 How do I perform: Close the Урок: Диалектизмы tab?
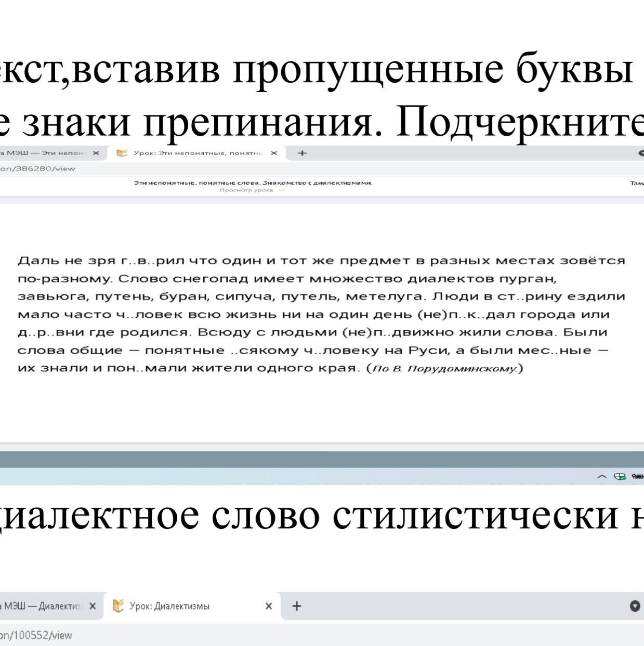click(x=269, y=606)
